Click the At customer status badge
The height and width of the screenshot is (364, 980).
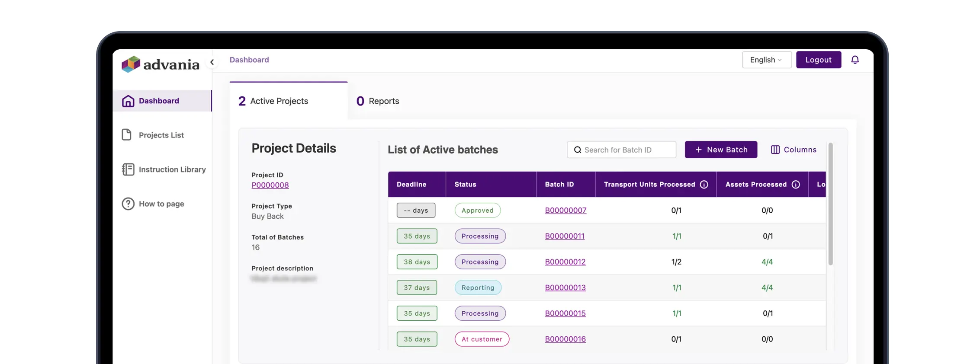click(x=482, y=339)
